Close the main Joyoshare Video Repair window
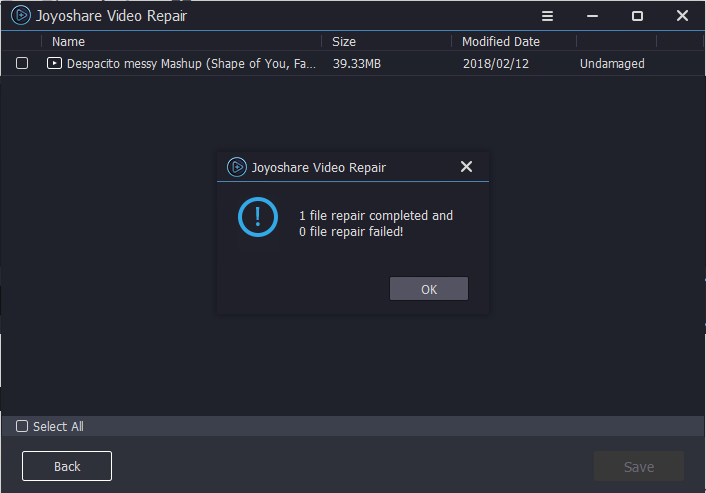 coord(682,16)
